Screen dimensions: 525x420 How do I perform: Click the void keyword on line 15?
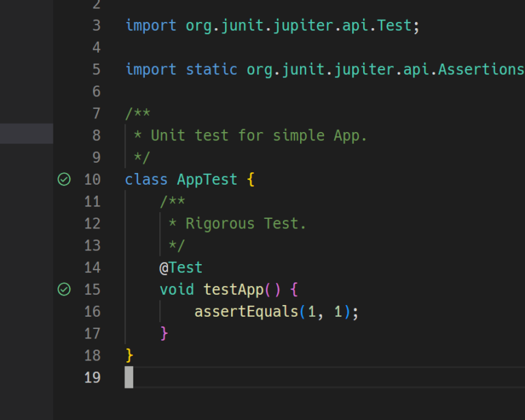[177, 289]
